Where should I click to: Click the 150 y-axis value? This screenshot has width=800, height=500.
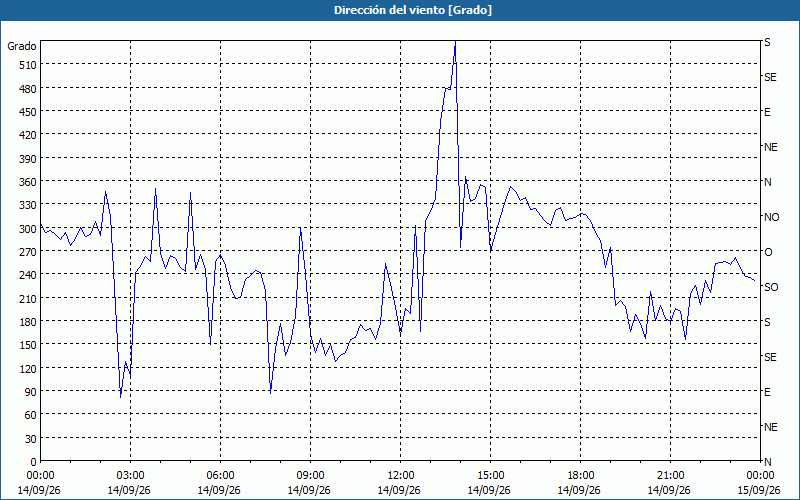click(28, 345)
